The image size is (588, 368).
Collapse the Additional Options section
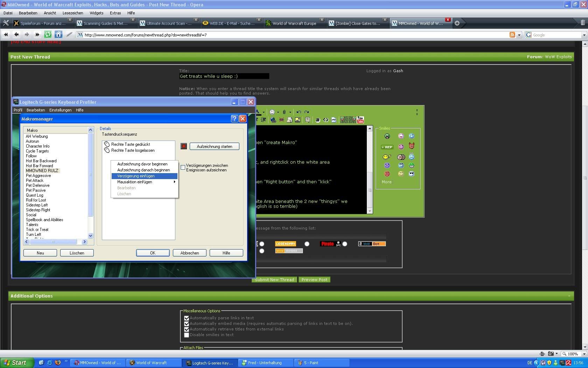coord(569,296)
